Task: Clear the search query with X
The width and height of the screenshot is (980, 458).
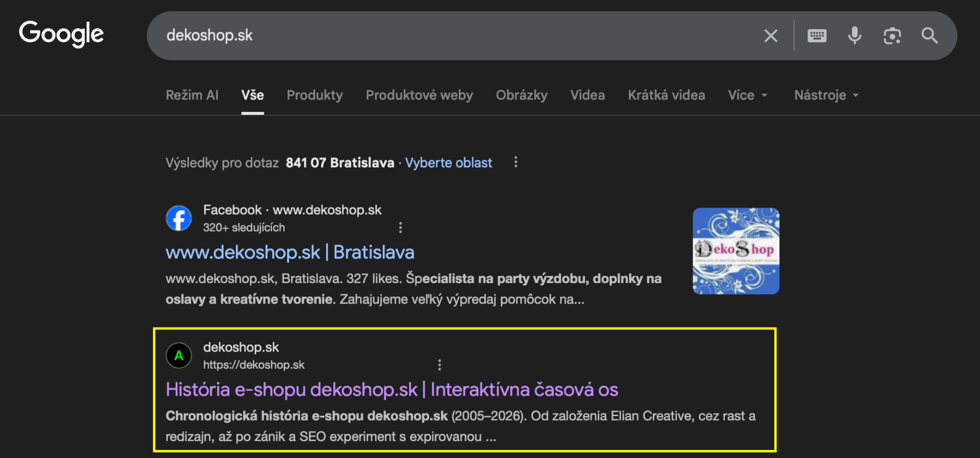Action: (771, 36)
